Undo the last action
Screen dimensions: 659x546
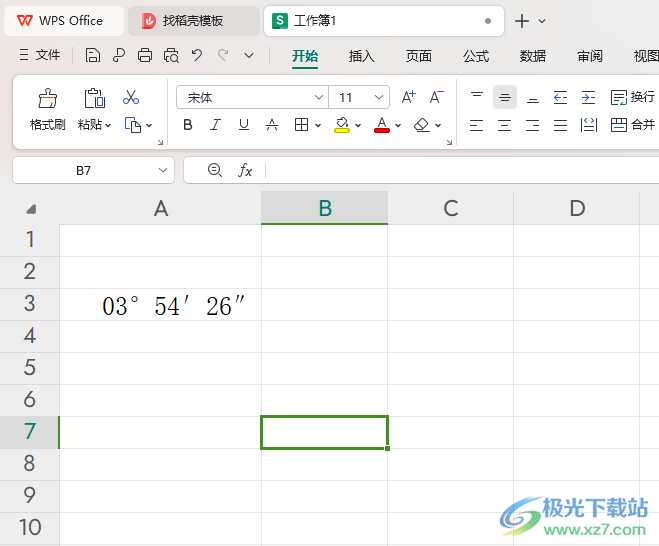click(x=197, y=55)
